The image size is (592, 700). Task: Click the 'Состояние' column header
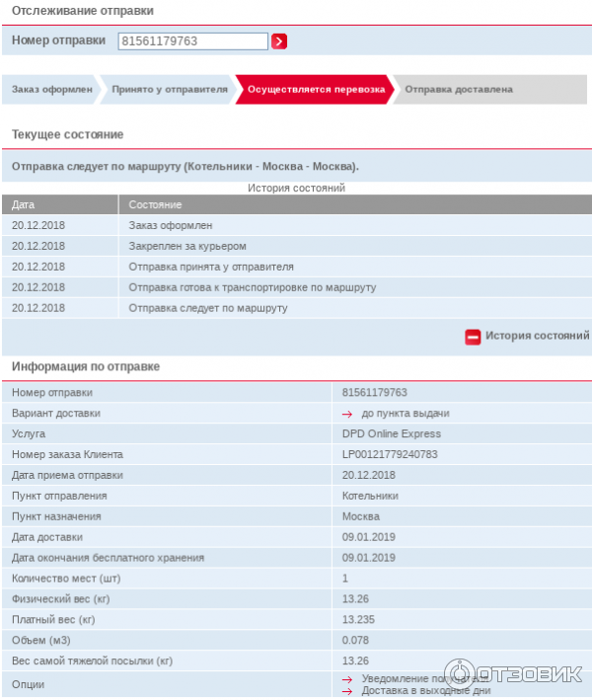click(155, 204)
